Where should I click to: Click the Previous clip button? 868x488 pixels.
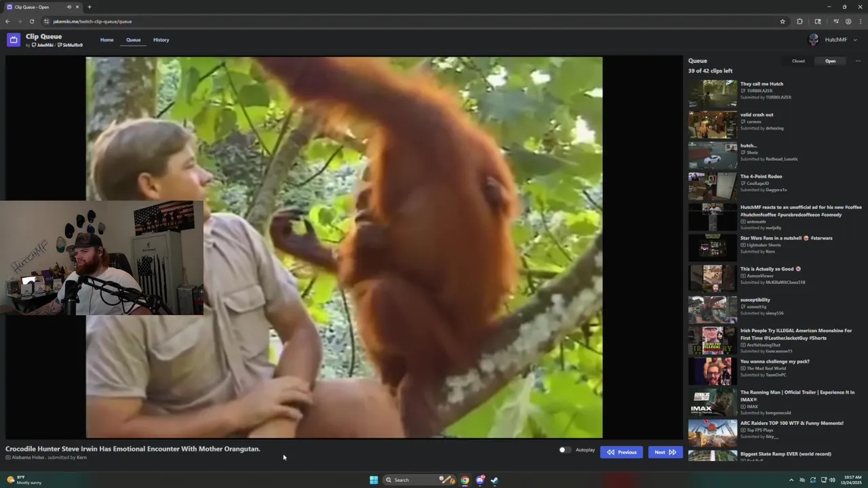[x=622, y=452]
